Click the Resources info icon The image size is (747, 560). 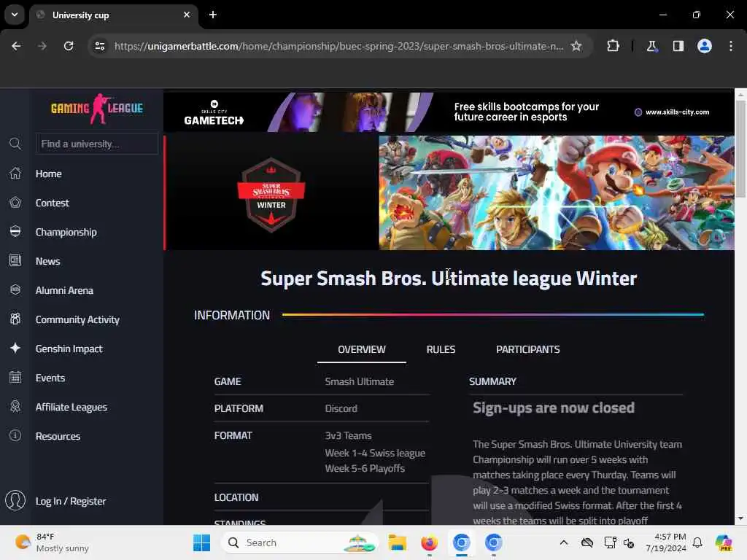(x=15, y=436)
